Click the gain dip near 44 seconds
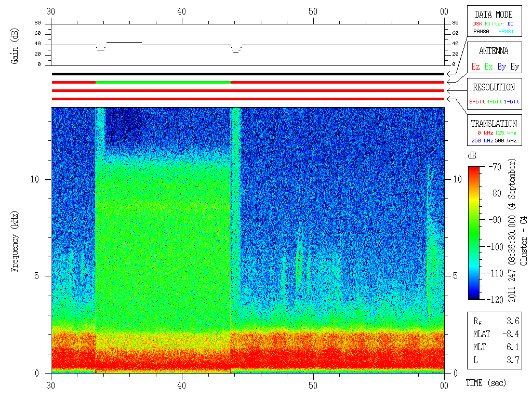The height and width of the screenshot is (399, 532). (x=236, y=49)
